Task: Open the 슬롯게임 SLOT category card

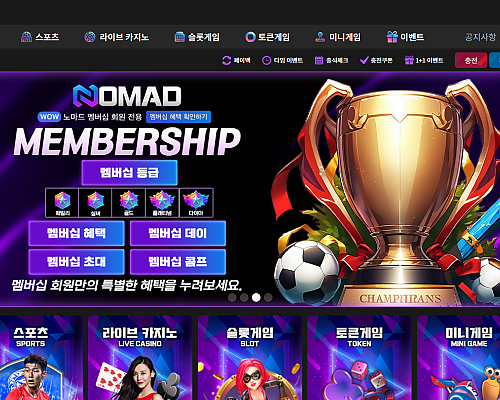Action: click(250, 358)
